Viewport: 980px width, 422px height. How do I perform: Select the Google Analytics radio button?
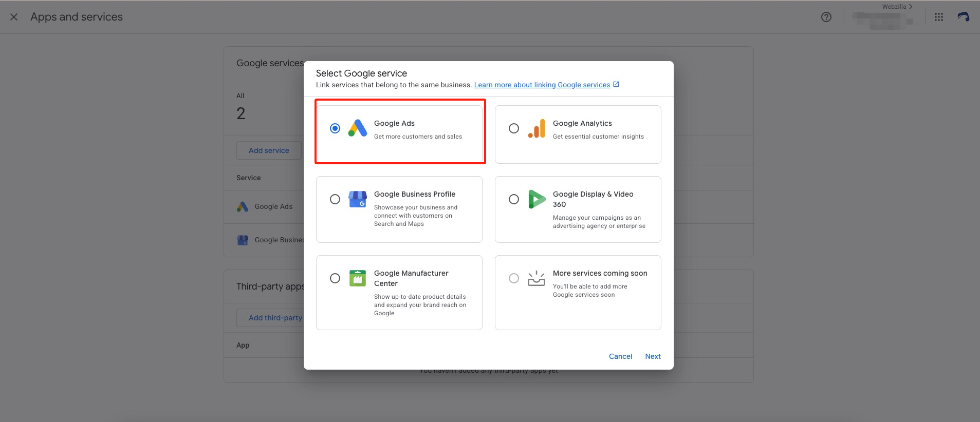[x=514, y=128]
